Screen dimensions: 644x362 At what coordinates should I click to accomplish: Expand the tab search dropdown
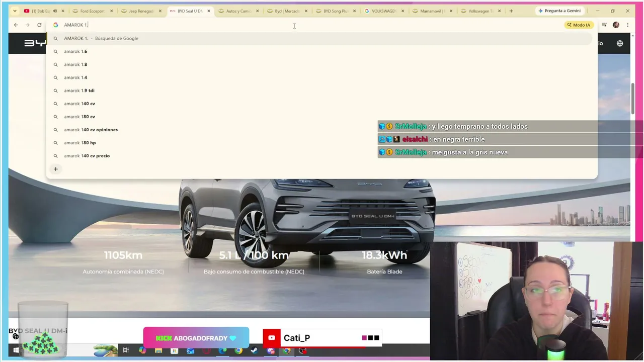click(x=15, y=11)
